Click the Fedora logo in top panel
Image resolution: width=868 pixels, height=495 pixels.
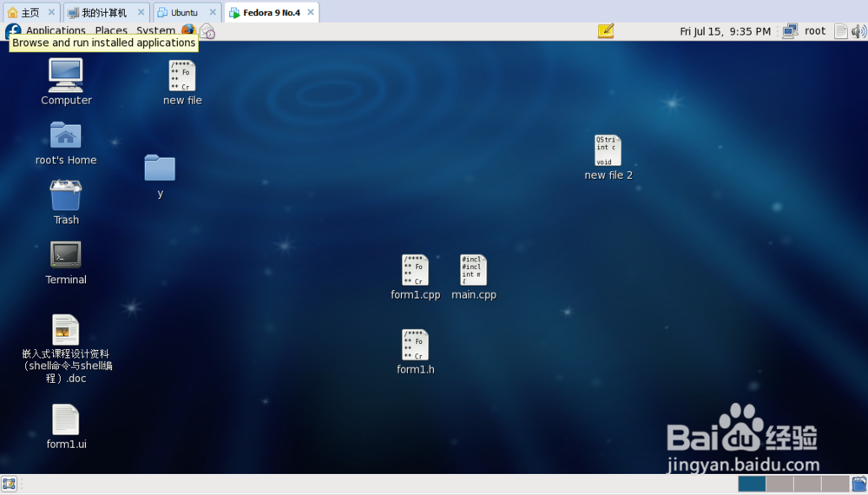12,31
